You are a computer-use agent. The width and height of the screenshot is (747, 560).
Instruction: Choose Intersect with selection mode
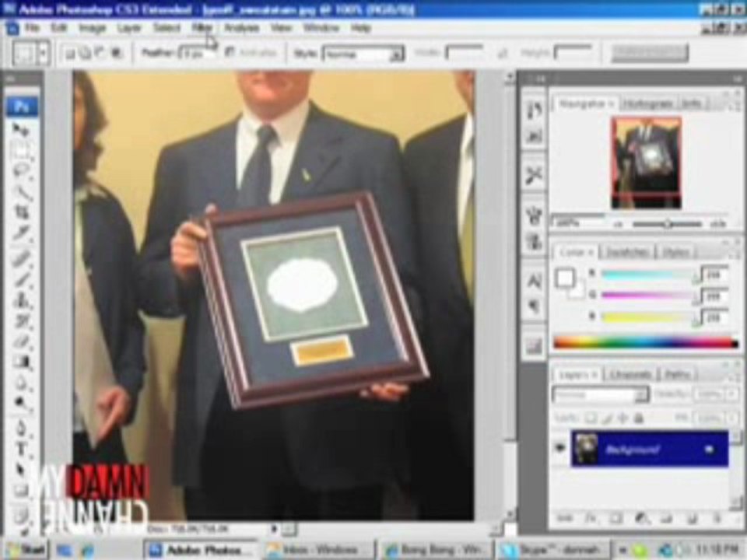coord(116,54)
